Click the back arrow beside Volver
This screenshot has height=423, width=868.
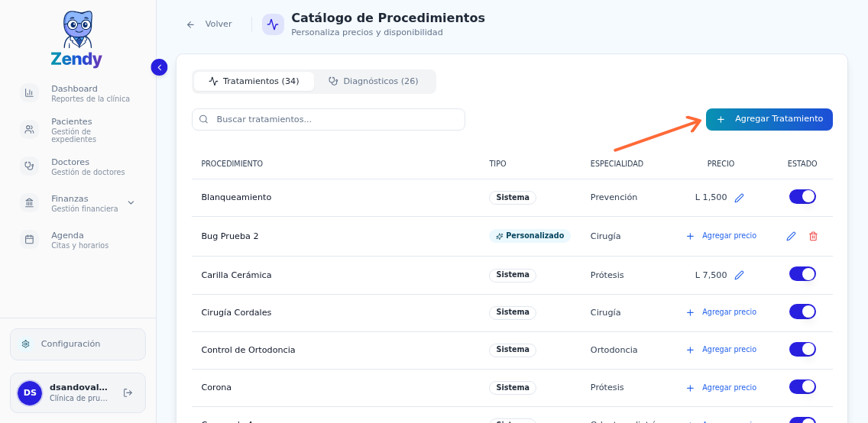pos(190,24)
